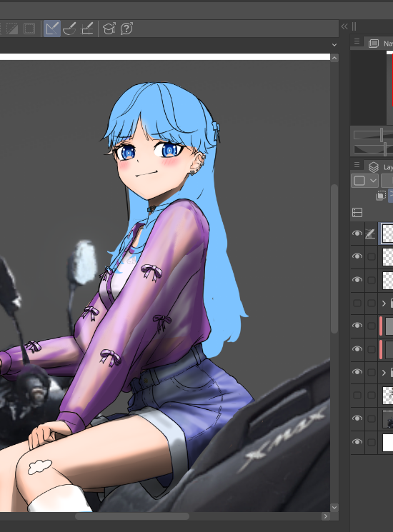Collapse the right palette dock with double chevron

[344, 26]
